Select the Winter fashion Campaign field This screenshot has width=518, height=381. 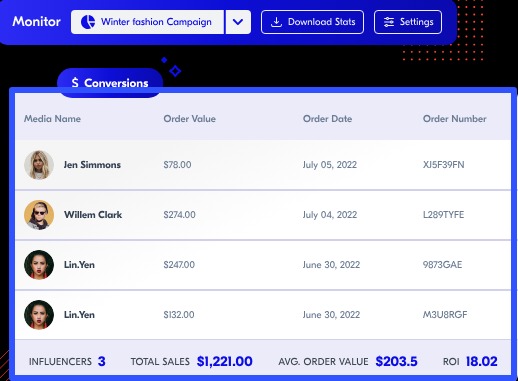pos(147,22)
